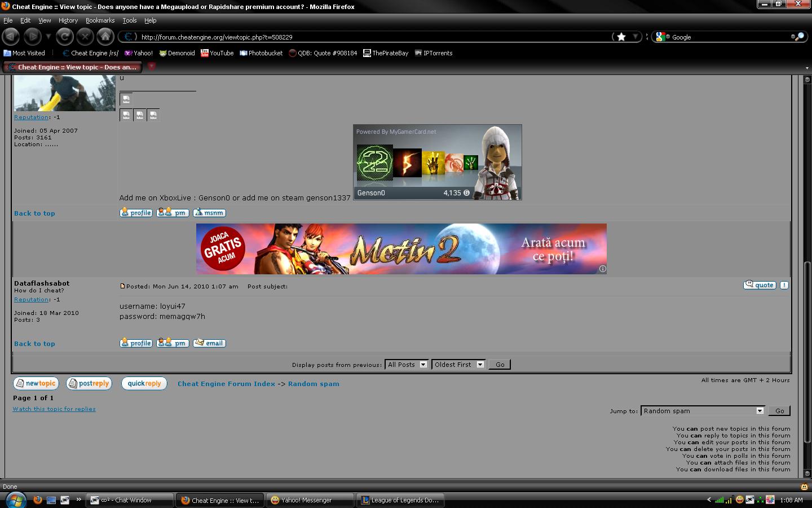Open the Most Visited bookmarks folder
This screenshot has width=812, height=508.
(x=24, y=53)
